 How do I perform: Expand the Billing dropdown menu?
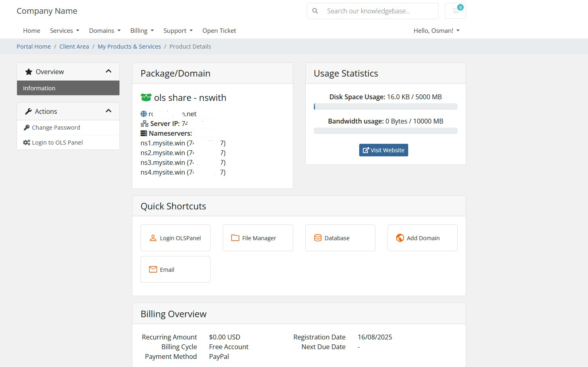[142, 31]
